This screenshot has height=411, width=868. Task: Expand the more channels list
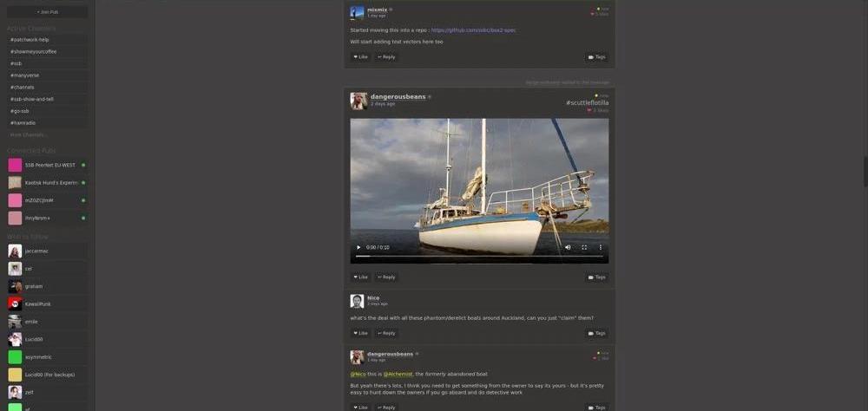click(28, 135)
